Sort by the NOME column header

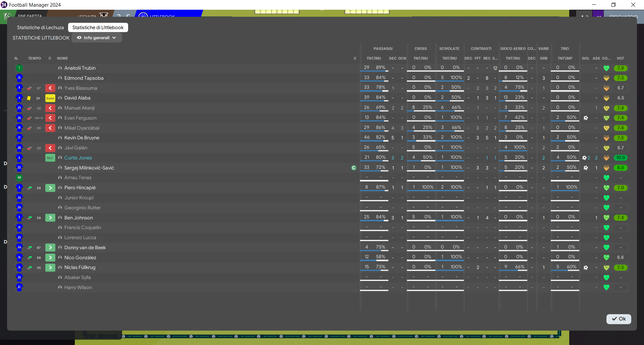click(x=62, y=58)
